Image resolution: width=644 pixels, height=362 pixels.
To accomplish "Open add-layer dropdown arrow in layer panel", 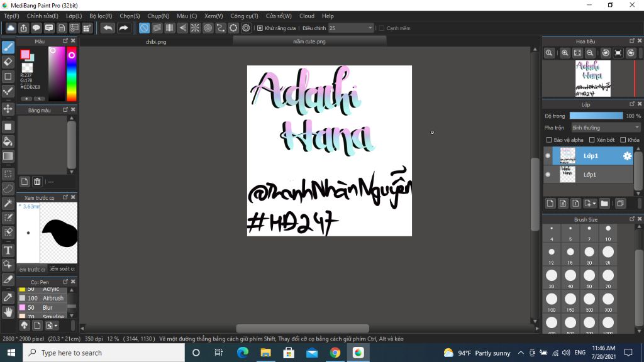I will (x=594, y=204).
